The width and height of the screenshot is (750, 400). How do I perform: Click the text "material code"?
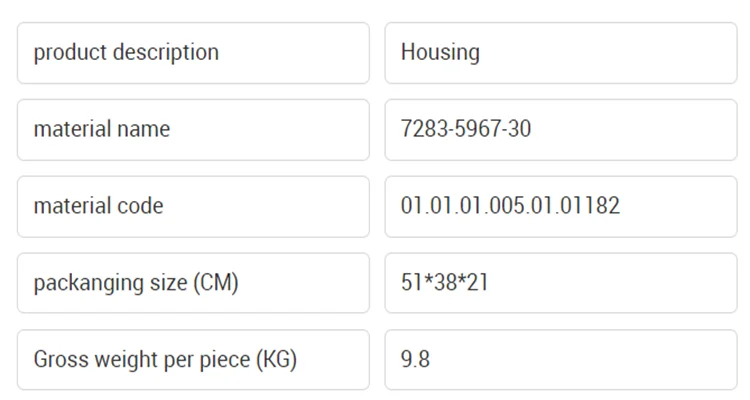point(98,207)
